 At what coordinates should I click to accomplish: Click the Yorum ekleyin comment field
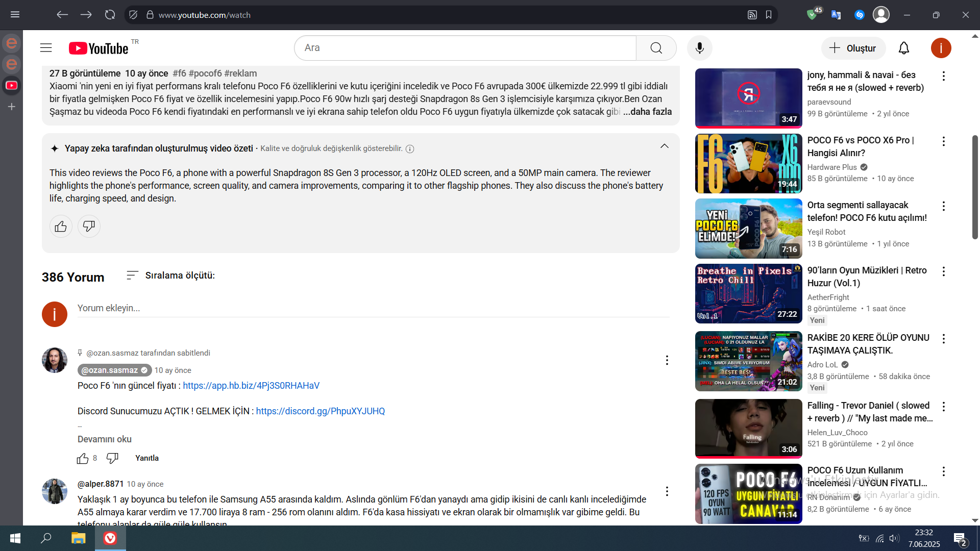(x=373, y=308)
